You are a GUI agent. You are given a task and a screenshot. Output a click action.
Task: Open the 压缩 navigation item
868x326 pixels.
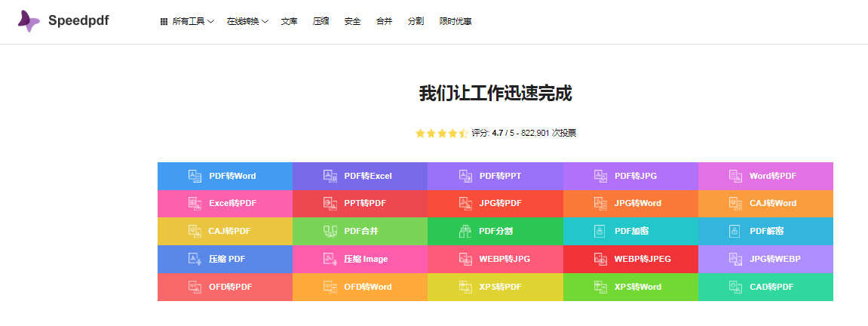[321, 22]
